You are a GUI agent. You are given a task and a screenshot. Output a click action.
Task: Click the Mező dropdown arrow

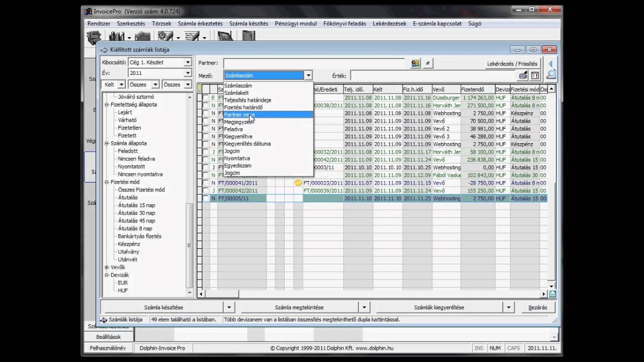tap(308, 75)
